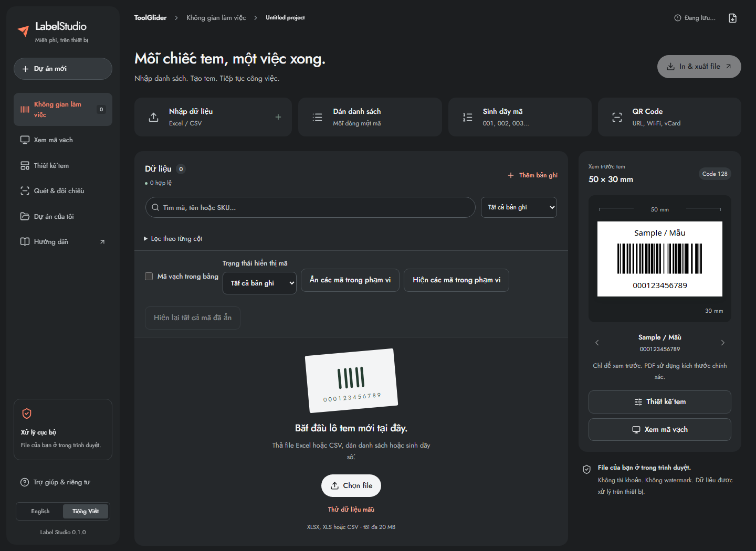Screen dimensions: 756x551
Task: Click Không gian làm việc breadcrumb link
Action: point(216,18)
